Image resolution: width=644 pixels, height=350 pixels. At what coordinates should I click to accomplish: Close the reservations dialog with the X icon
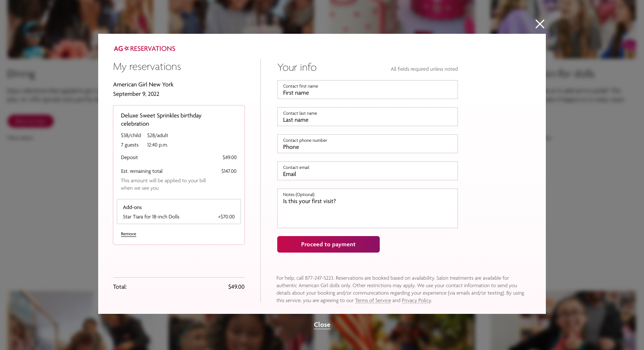coord(540,24)
